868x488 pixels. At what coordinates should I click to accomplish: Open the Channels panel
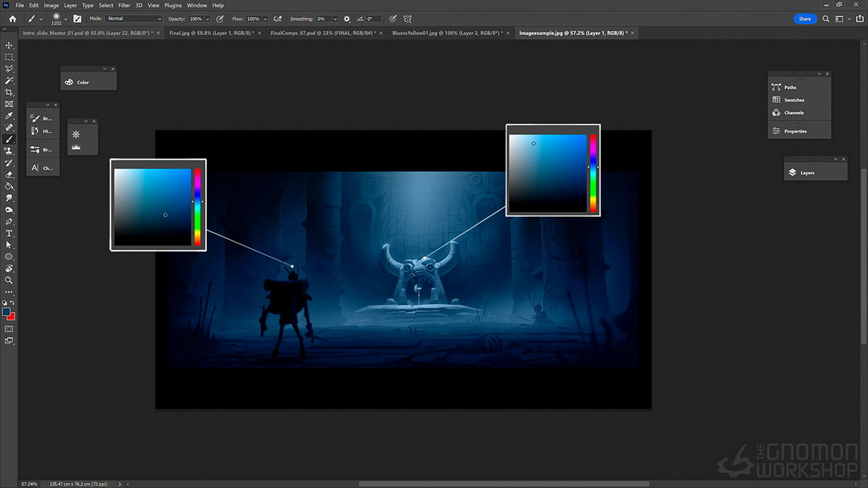click(793, 113)
